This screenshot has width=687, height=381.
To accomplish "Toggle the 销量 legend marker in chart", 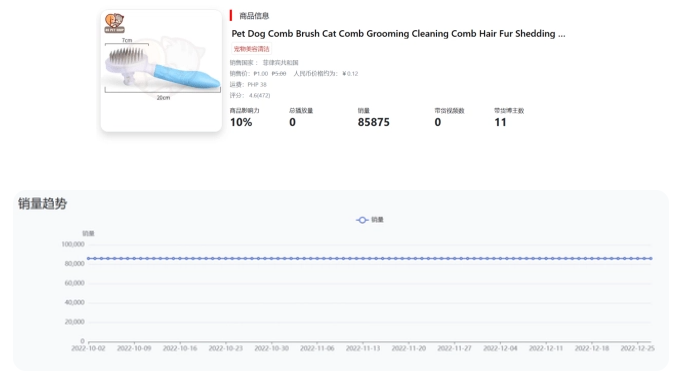I will tap(362, 220).
